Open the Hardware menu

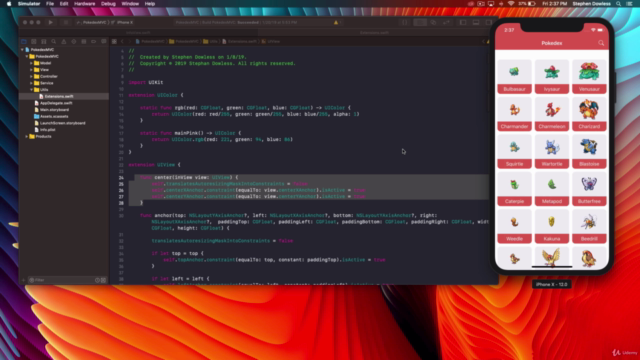tap(84, 4)
